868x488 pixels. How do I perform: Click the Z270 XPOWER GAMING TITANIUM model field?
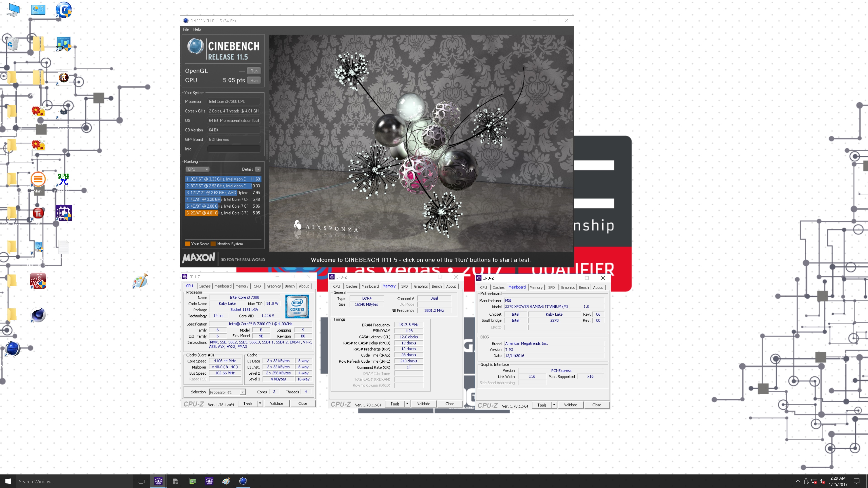(x=536, y=307)
